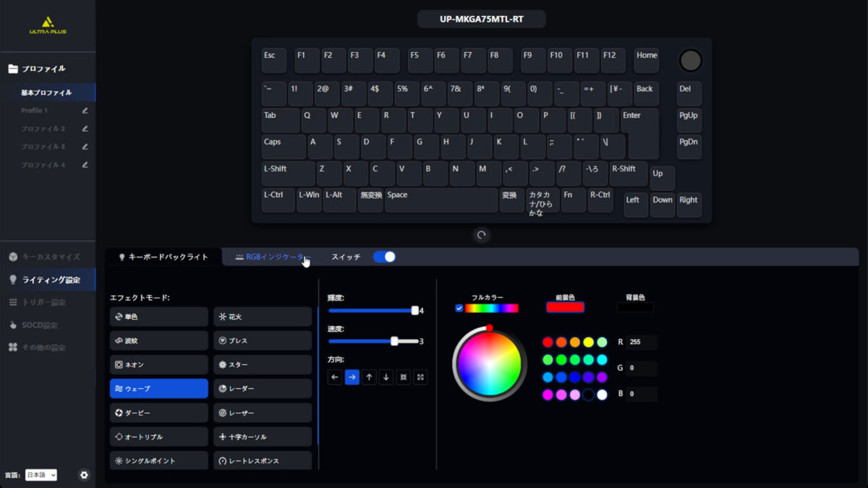This screenshot has height=488, width=868.
Task: Click the edit pencil next to プロファイル 3
Action: point(85,147)
